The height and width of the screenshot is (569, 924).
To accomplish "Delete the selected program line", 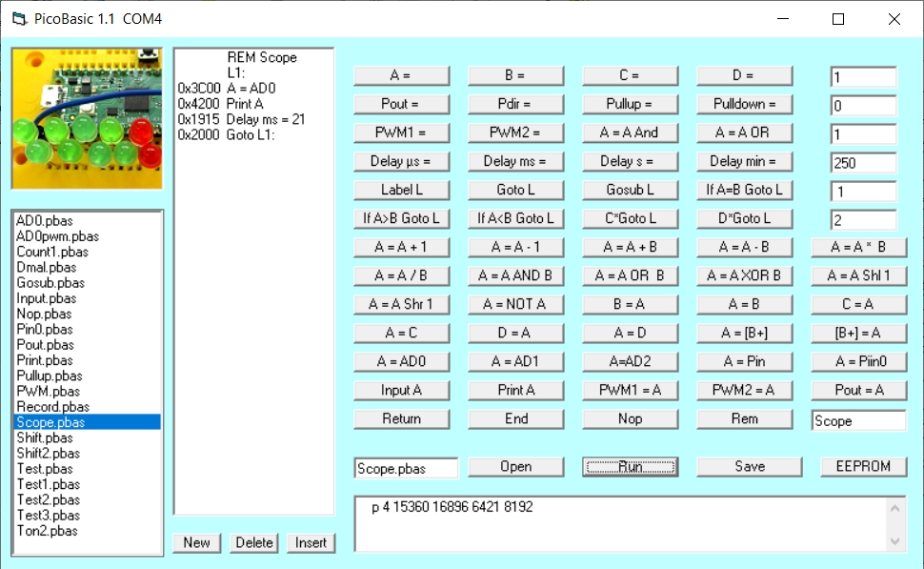I will 254,542.
